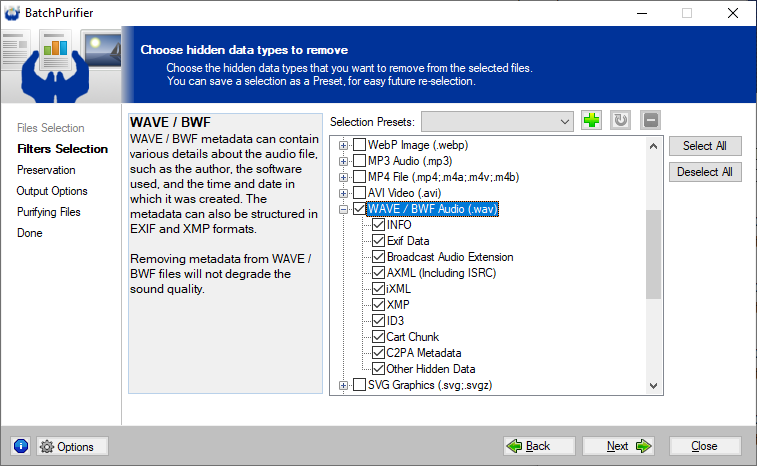Screen dimensions: 757x466
Task: Uncheck the ID3 checkbox
Action: click(378, 320)
